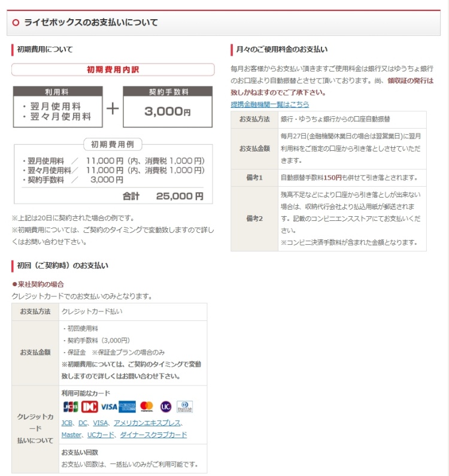449x476 pixels.
Task: Click the red circle icon beside page title
Action: click(x=16, y=23)
